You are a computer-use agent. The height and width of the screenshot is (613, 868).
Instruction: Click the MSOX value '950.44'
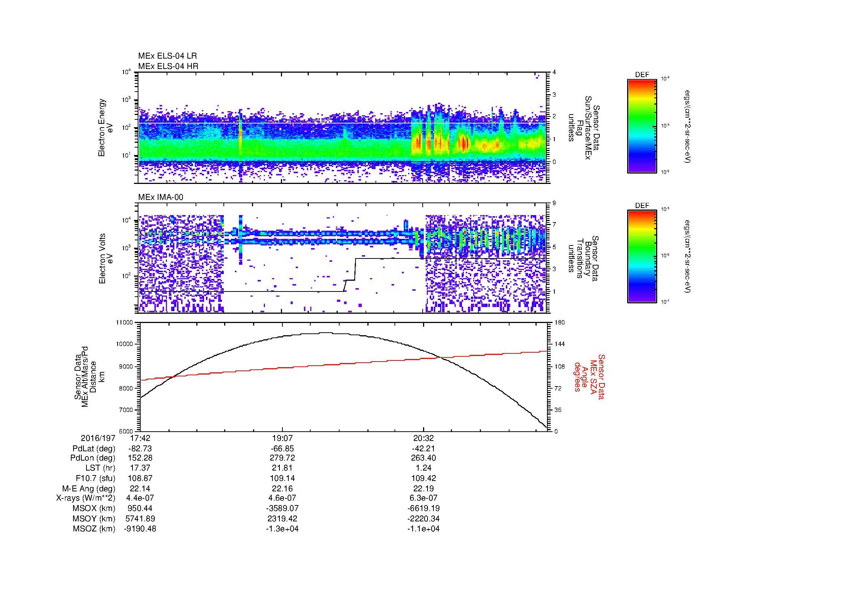click(140, 508)
